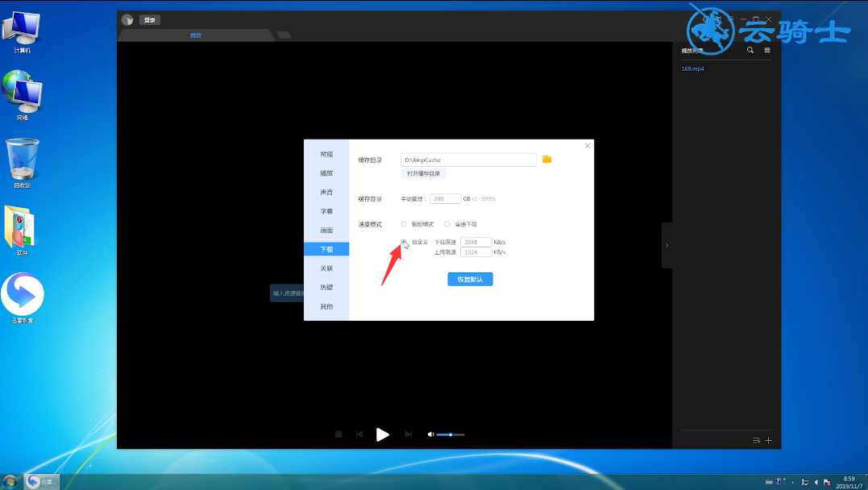
Task: Search the playlist with magnifier icon
Action: [750, 50]
